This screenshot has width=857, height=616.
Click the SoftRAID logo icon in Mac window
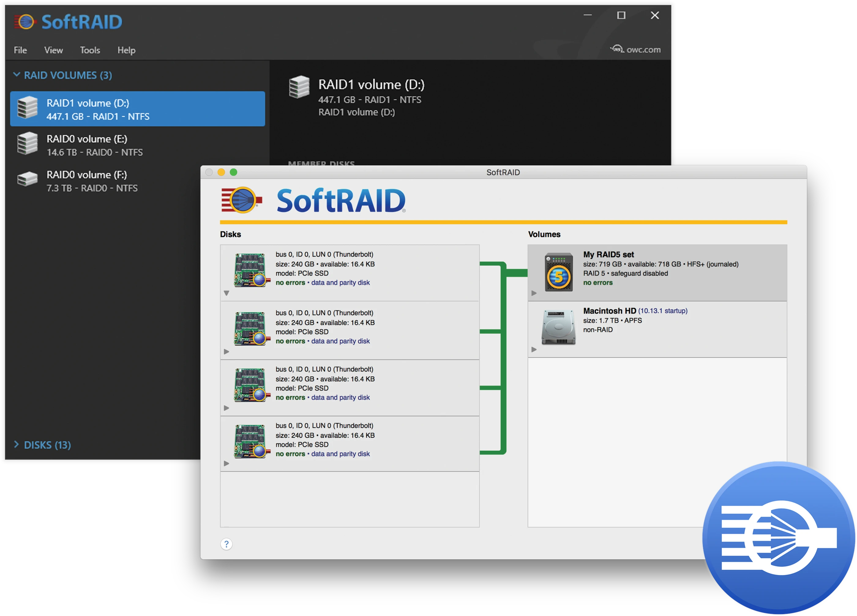[x=242, y=200]
